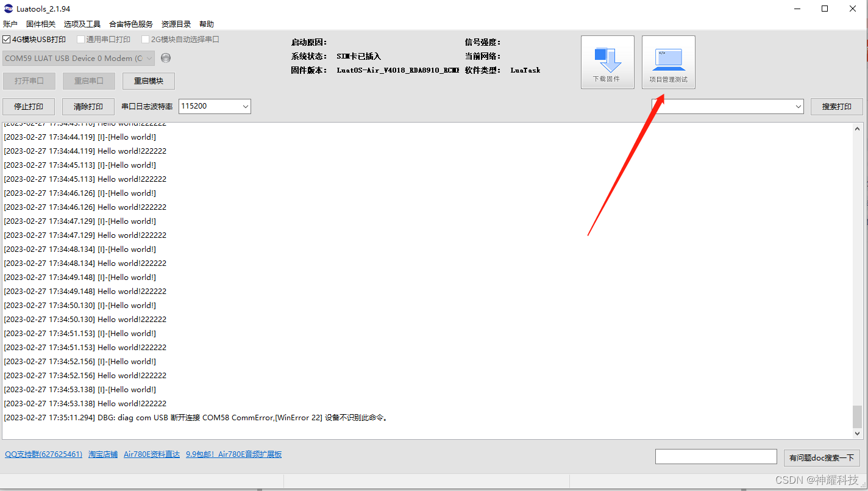Screen dimensions: 868x491
Task: Open the Air780E资料直达 link
Action: coord(152,454)
